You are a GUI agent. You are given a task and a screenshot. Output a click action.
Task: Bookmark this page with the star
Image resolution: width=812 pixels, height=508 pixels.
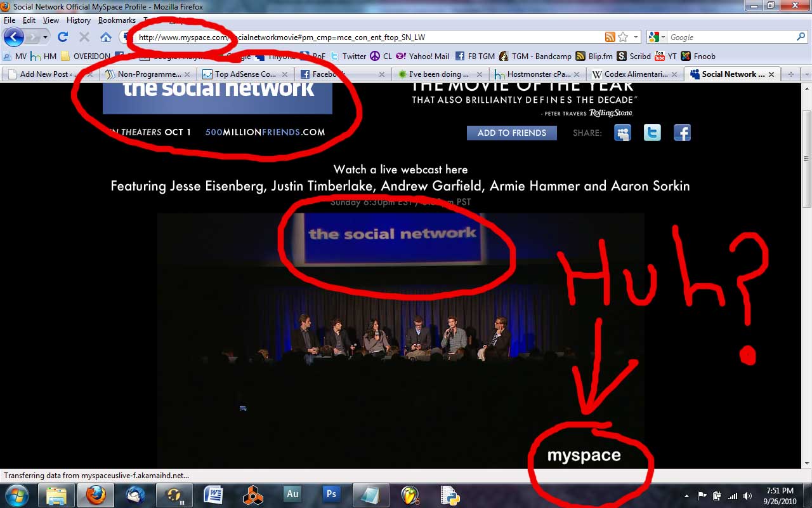tap(623, 37)
